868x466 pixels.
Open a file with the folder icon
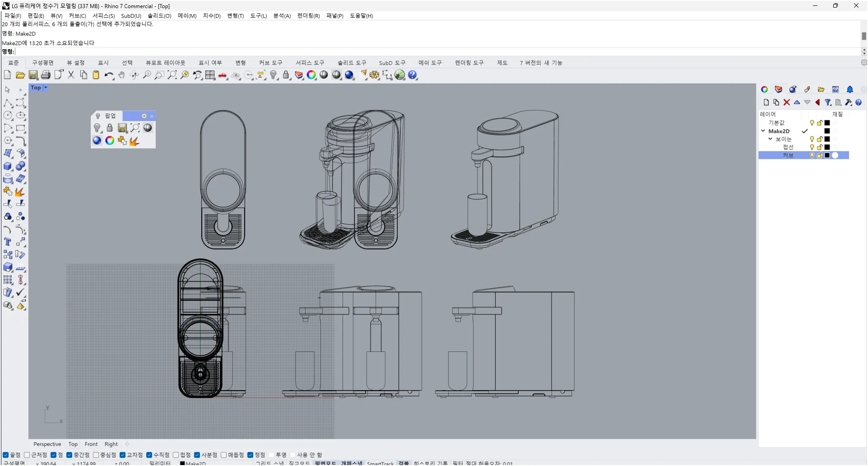coord(20,75)
